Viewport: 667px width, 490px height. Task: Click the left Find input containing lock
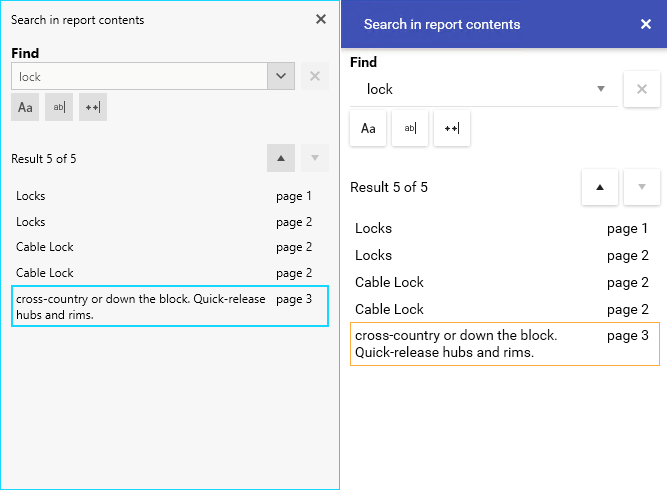point(140,76)
